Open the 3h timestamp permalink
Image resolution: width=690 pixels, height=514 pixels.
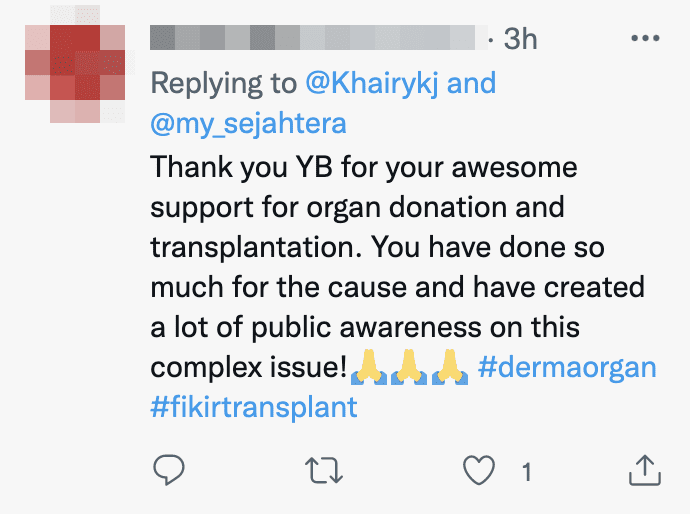pos(520,39)
